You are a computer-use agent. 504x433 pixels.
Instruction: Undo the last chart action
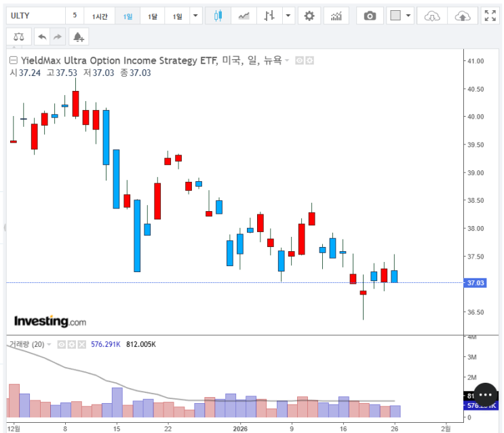point(42,37)
